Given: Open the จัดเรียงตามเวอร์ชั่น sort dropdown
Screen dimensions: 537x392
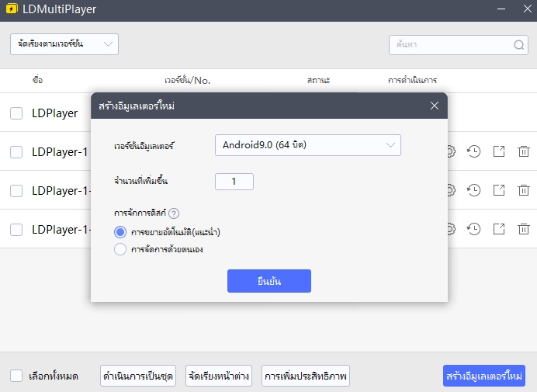Looking at the screenshot, I should coord(64,44).
